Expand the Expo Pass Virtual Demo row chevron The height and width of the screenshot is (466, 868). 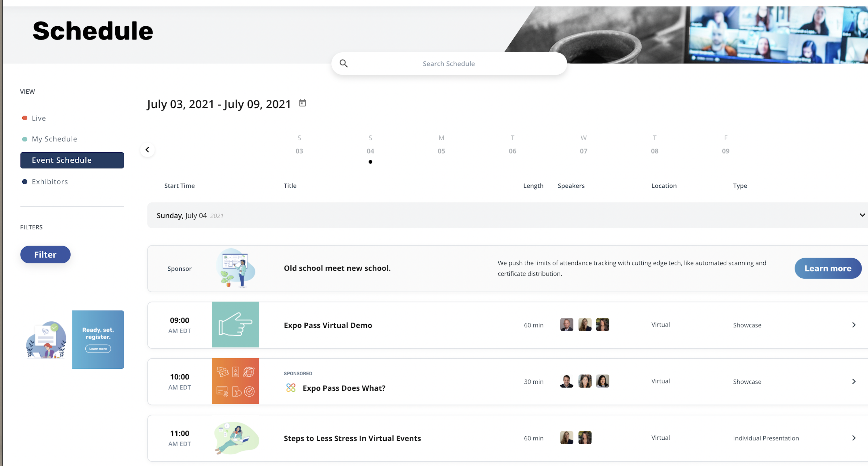[x=854, y=325]
